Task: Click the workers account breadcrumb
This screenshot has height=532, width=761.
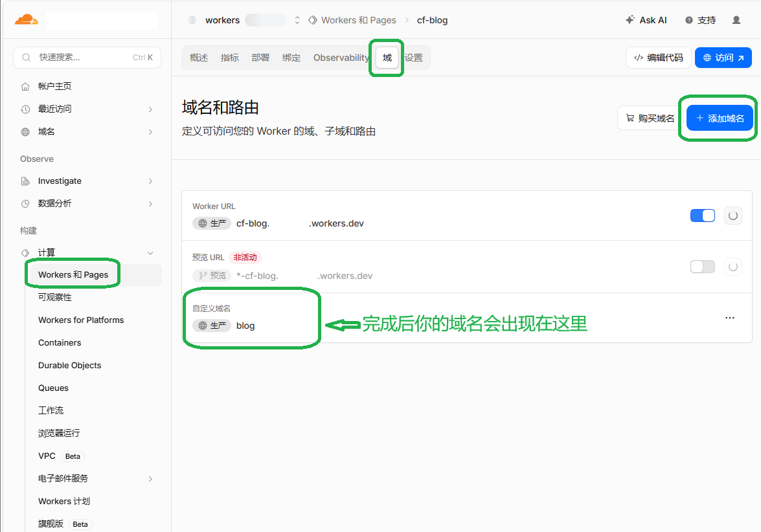Action: pos(222,20)
